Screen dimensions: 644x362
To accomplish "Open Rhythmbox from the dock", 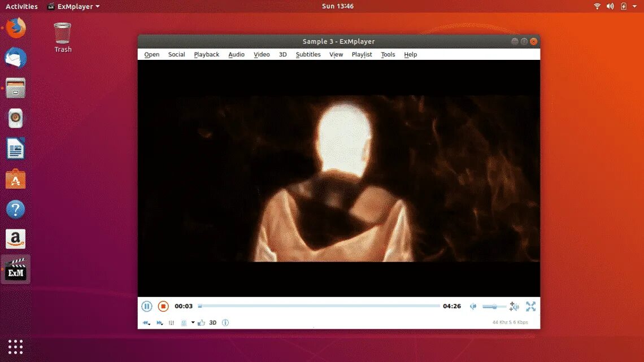I will [x=16, y=118].
